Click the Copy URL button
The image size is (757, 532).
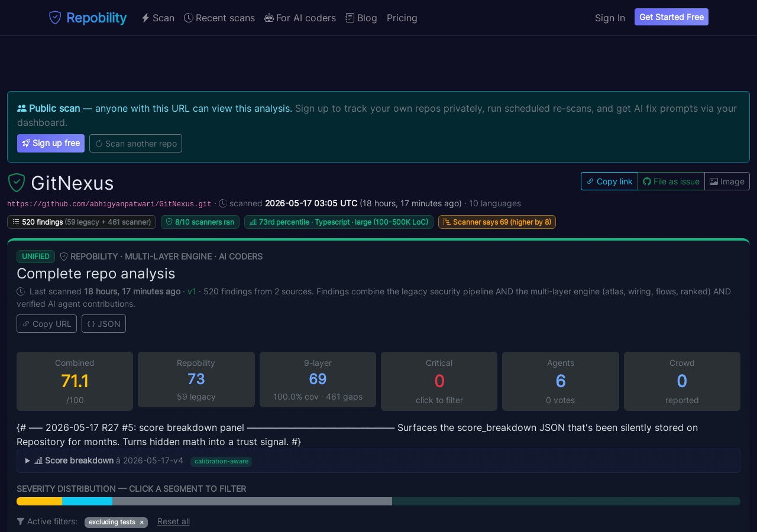click(47, 323)
